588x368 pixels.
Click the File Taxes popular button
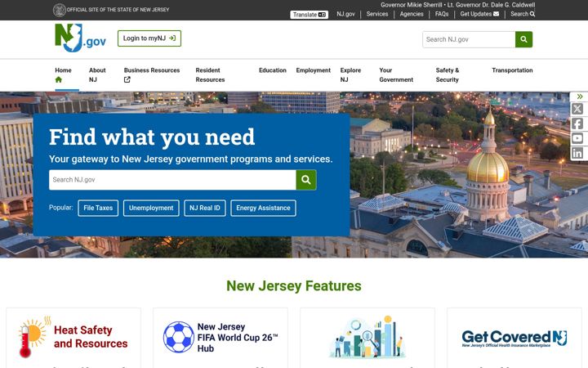click(x=98, y=208)
